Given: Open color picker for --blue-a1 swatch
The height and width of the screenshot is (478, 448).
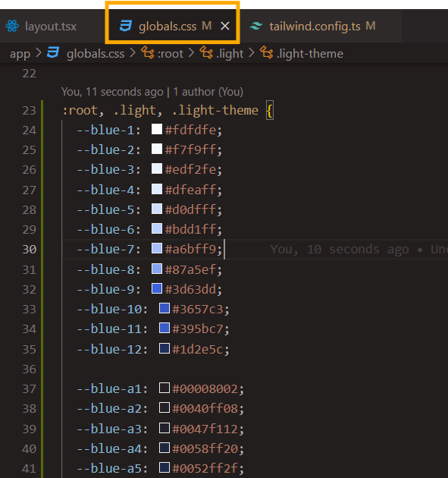Looking at the screenshot, I should (x=164, y=388).
